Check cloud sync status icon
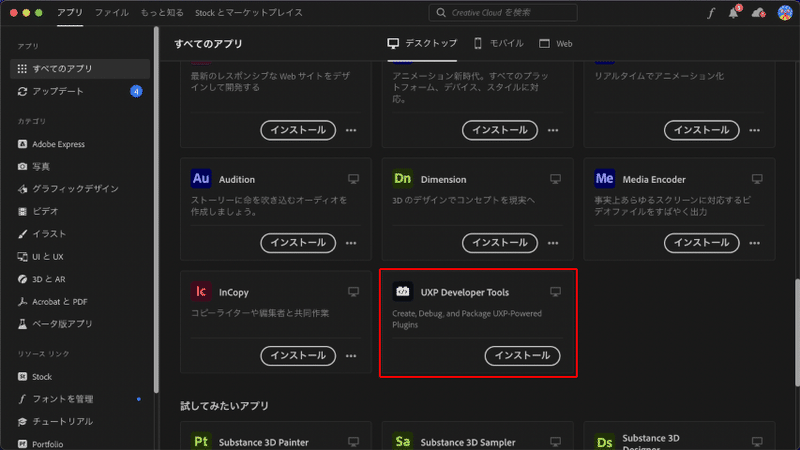800x450 pixels. click(759, 13)
